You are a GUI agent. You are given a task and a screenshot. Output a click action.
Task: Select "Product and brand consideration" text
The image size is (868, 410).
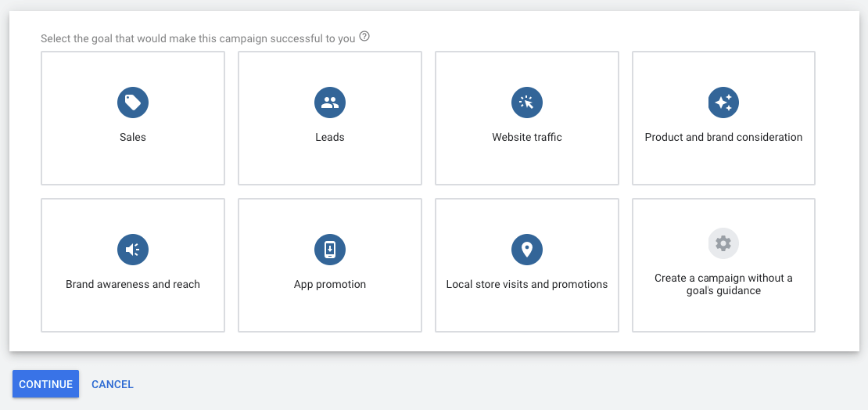723,137
